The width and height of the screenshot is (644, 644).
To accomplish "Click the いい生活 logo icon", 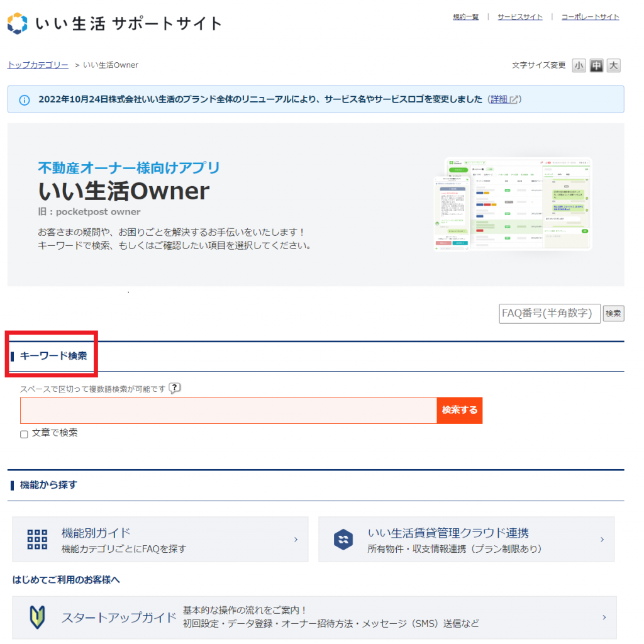I will coord(18,23).
